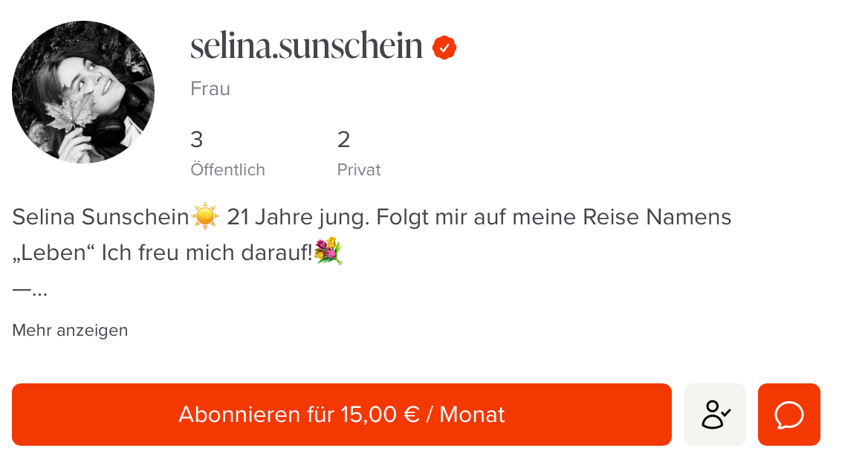
Task: Click the selina.sunschein username heading
Action: click(x=306, y=47)
